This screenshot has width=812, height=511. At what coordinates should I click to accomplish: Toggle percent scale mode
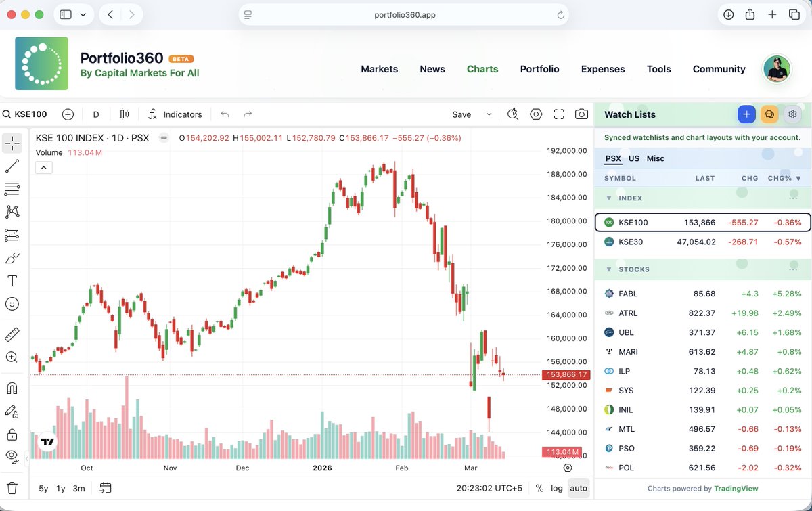point(539,488)
